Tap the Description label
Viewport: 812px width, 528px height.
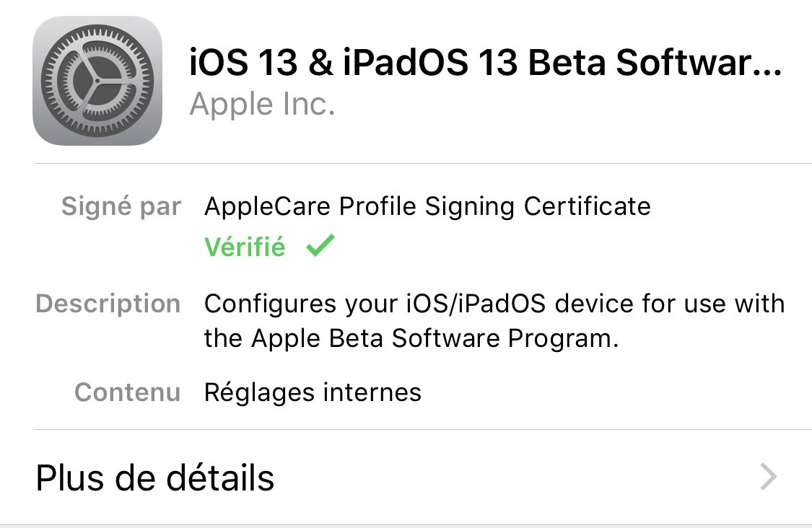(x=108, y=304)
